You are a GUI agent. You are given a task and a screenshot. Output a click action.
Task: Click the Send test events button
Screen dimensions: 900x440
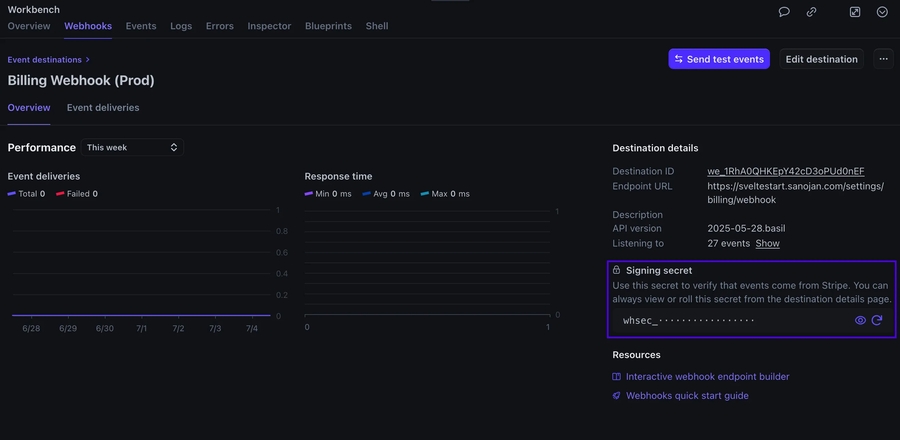[719, 59]
